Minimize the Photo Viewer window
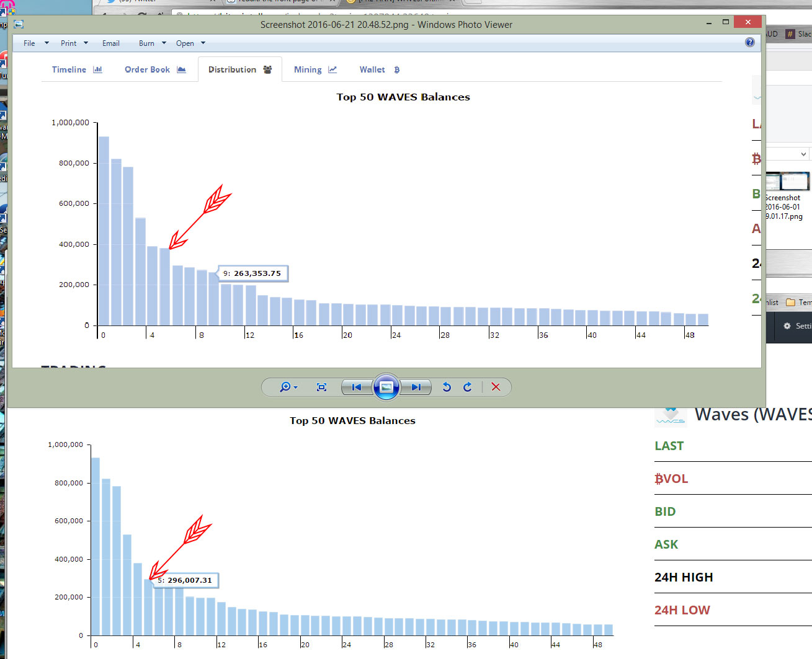 pyautogui.click(x=708, y=22)
